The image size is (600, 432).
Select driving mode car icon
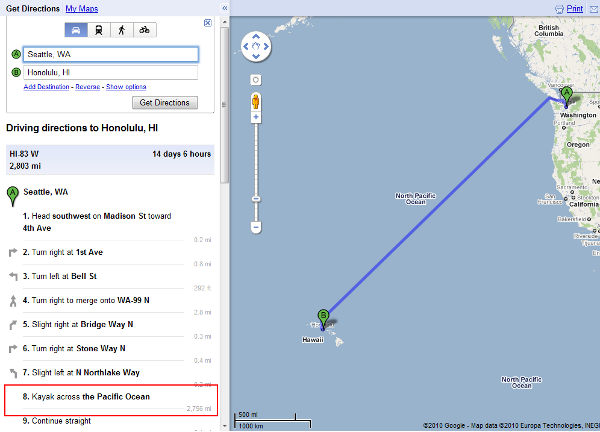coord(76,30)
